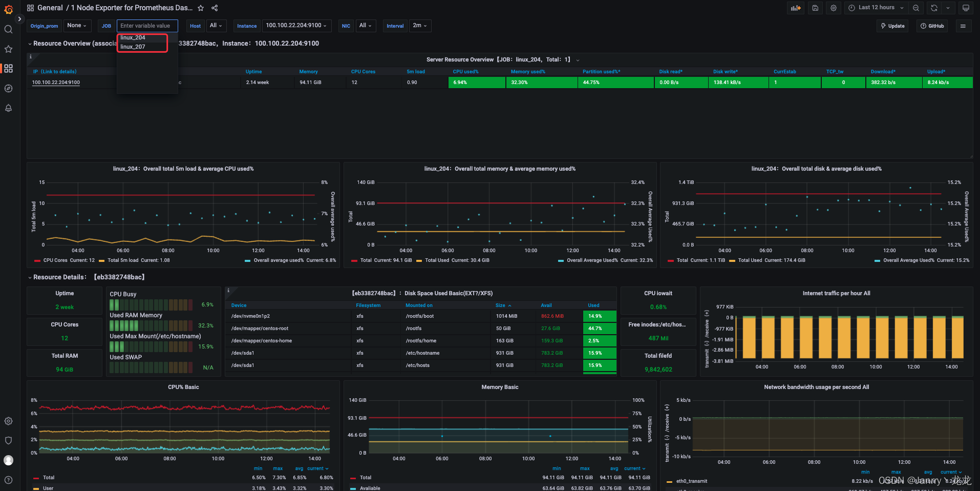This screenshot has height=491, width=980.
Task: Click cyan swatch of Overall average used% Current 6.8%
Action: point(248,260)
